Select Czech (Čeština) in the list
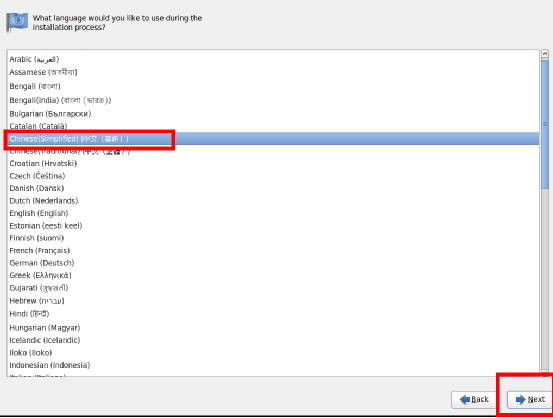Image resolution: width=553 pixels, height=418 pixels. 273,176
